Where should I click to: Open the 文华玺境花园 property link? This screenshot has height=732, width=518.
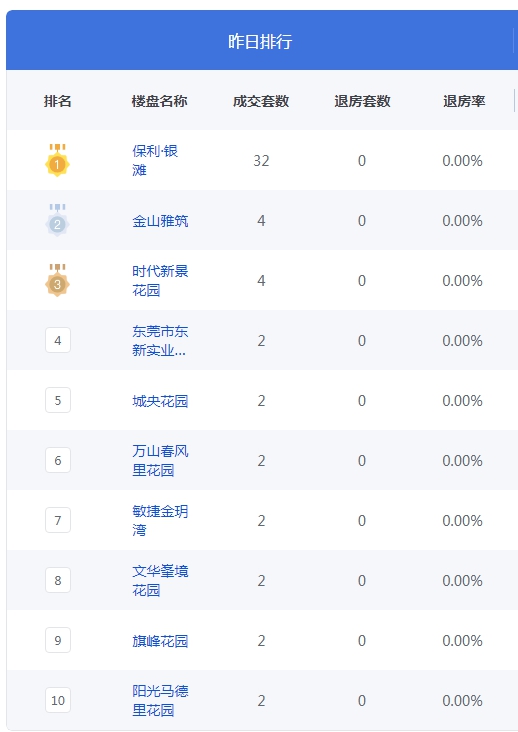pyautogui.click(x=160, y=580)
